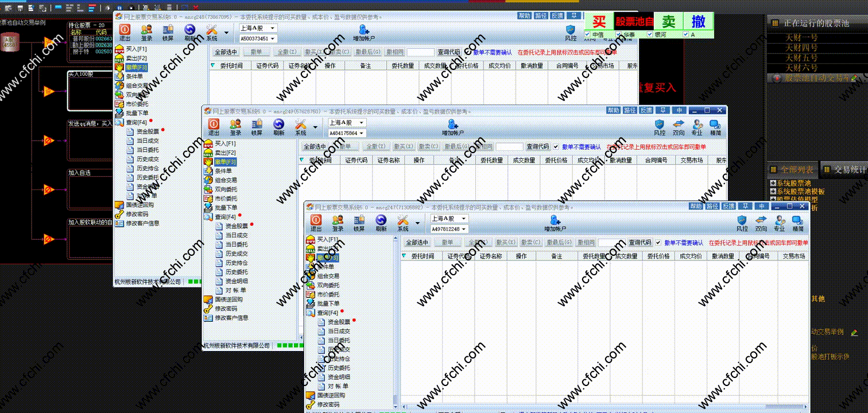The image size is (868, 413).
Task: Toggle A checkbox under 撤 button
Action: coord(685,34)
